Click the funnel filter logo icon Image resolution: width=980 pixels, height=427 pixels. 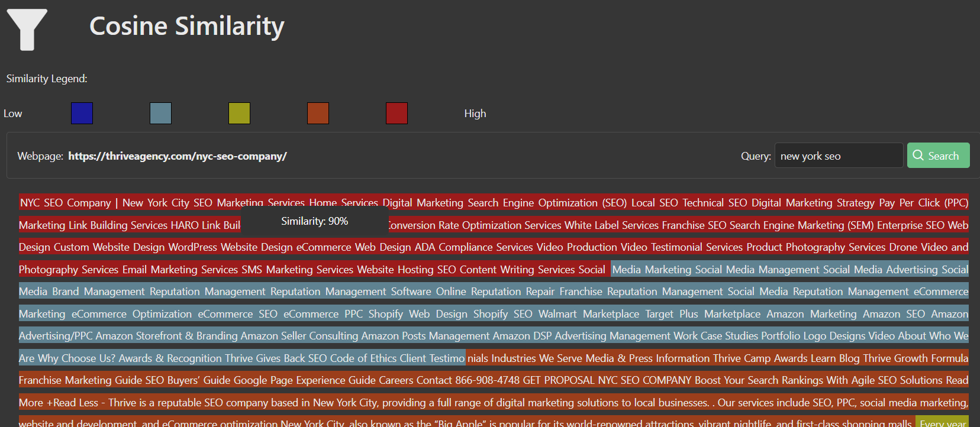(27, 30)
